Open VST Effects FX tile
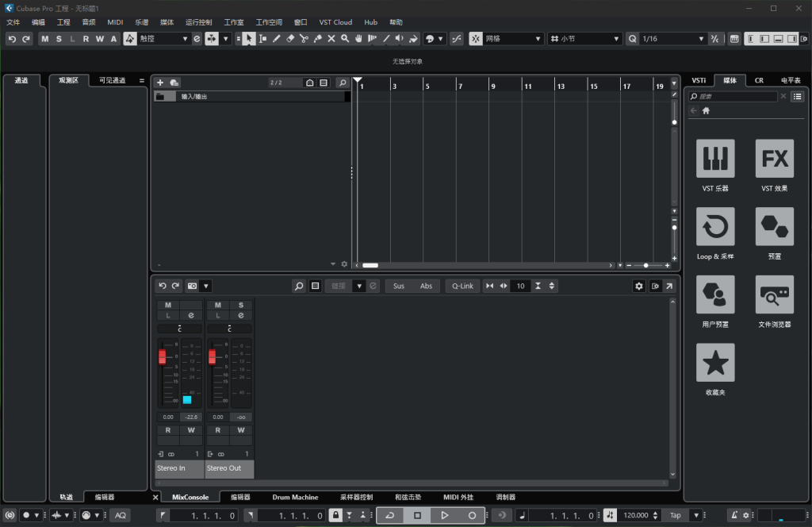The height and width of the screenshot is (527, 812). (x=774, y=158)
